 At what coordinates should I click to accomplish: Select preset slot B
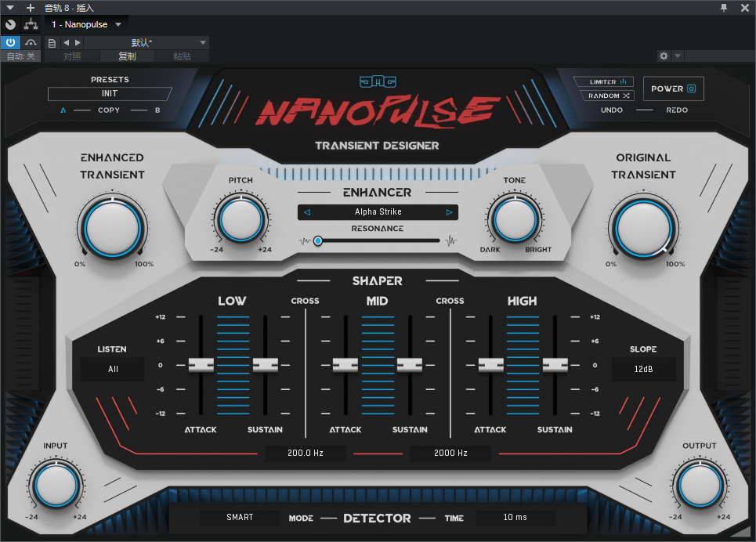[x=157, y=110]
